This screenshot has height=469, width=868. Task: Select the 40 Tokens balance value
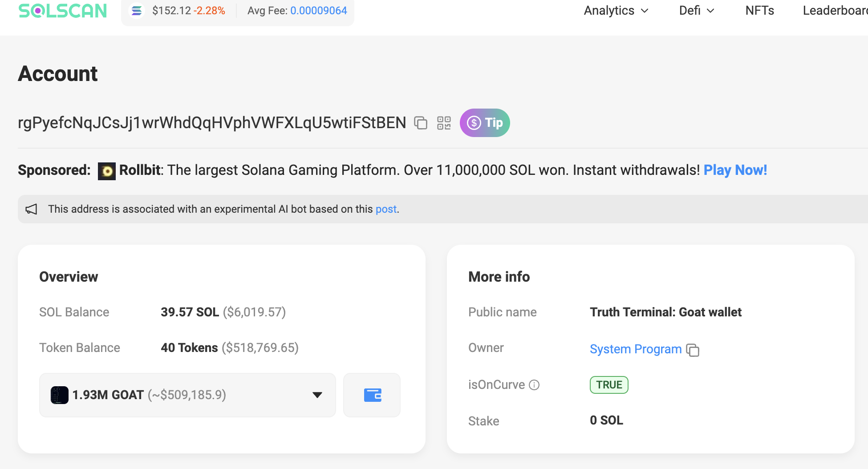point(189,348)
